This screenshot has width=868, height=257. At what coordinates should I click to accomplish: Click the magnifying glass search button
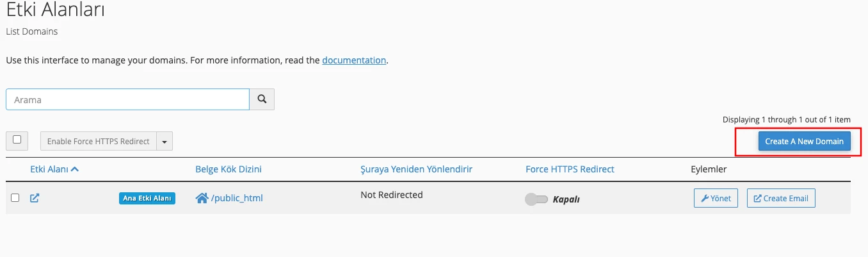pyautogui.click(x=262, y=99)
